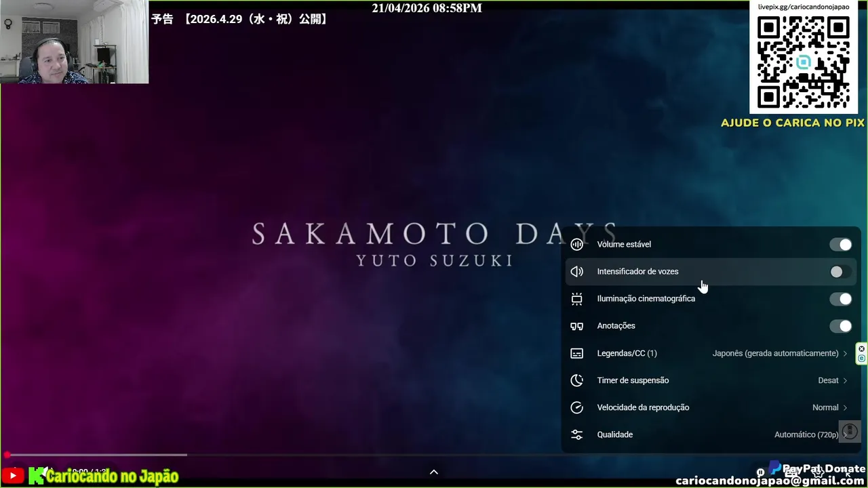
Task: Click the cariocandonojapao@gmail.com email text
Action: 771,481
